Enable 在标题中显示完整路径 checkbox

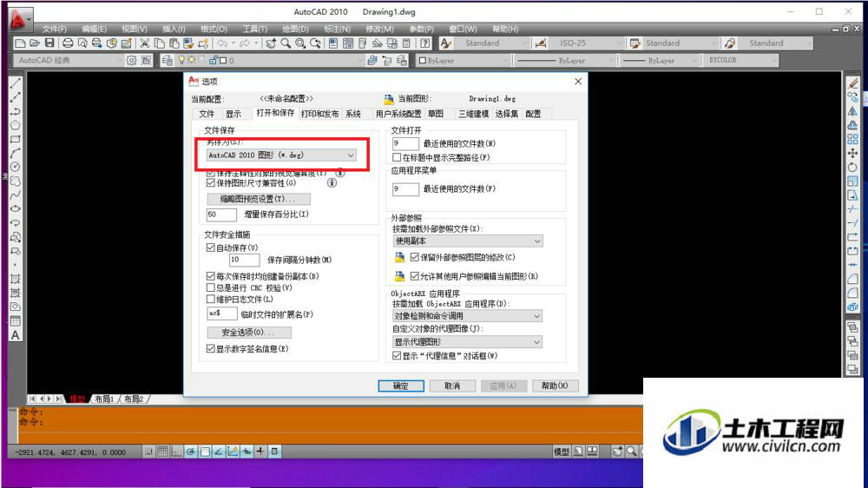pyautogui.click(x=397, y=157)
